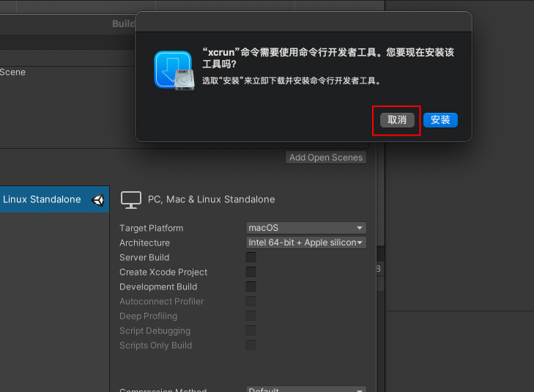
Task: Toggle the Scripts Only Build checkbox
Action: pyautogui.click(x=251, y=345)
